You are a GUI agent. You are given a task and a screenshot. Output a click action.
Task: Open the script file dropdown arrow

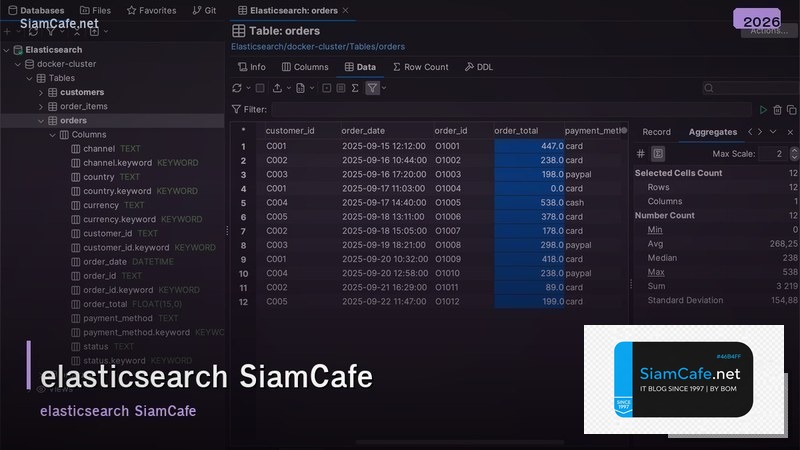point(312,88)
